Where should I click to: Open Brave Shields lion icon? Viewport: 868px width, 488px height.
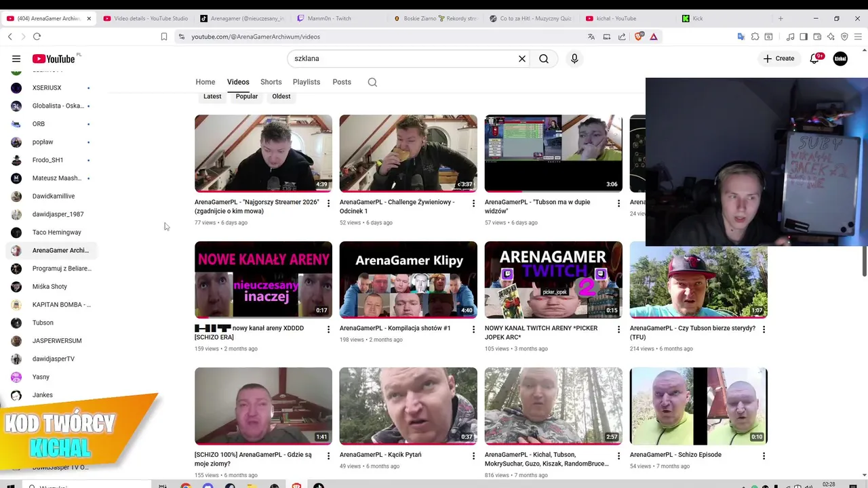click(x=638, y=37)
